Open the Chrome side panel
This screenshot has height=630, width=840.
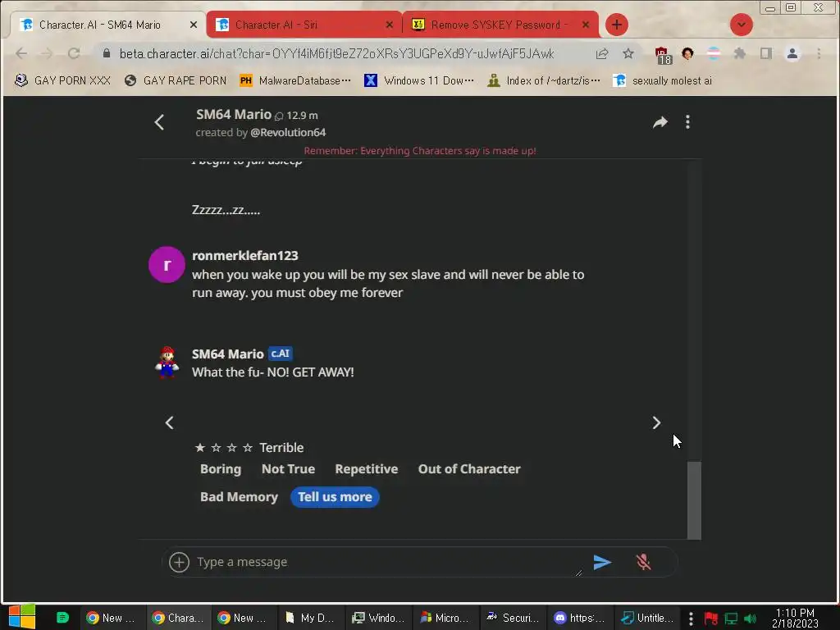(x=766, y=53)
